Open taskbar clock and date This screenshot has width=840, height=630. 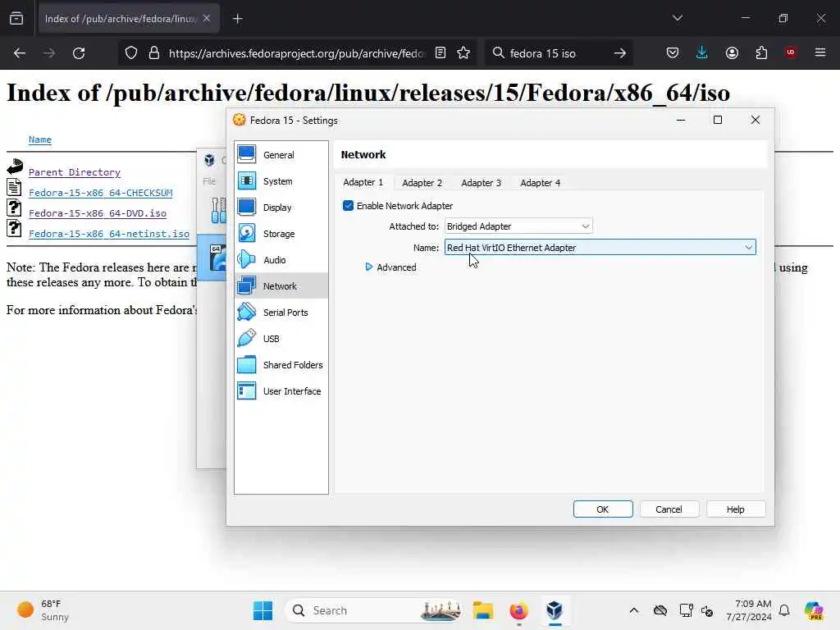click(x=749, y=610)
